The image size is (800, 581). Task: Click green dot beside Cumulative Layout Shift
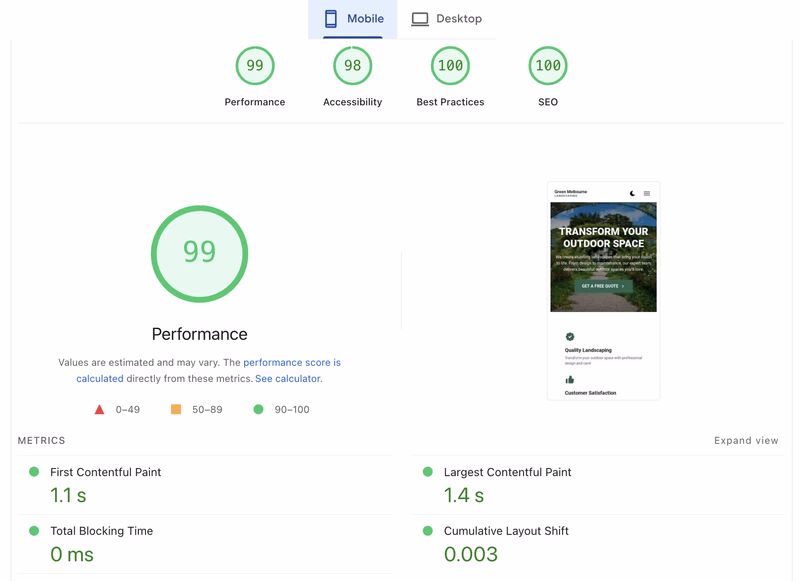tap(429, 531)
